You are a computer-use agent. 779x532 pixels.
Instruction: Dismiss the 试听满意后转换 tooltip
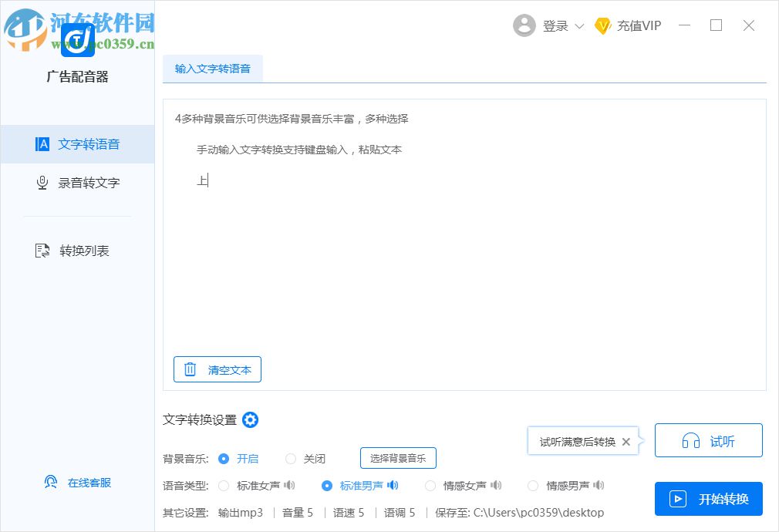[x=626, y=442]
